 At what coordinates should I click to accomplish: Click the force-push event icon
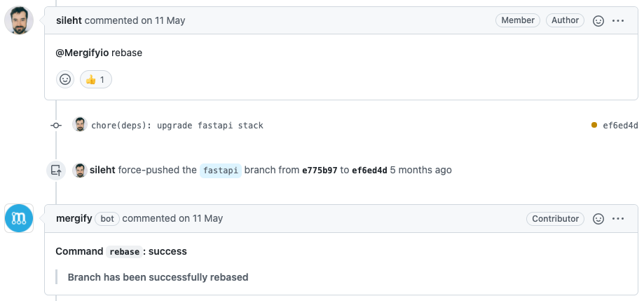click(56, 170)
